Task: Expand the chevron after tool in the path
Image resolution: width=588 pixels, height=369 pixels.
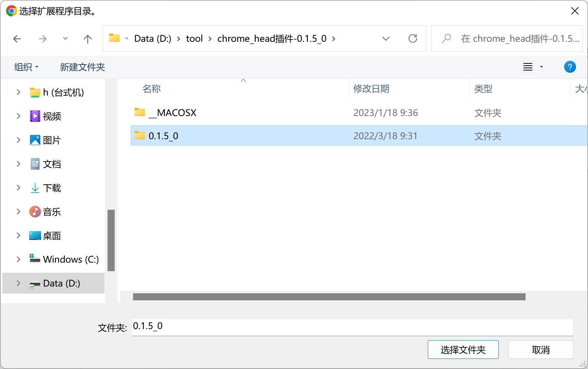Action: click(x=210, y=38)
